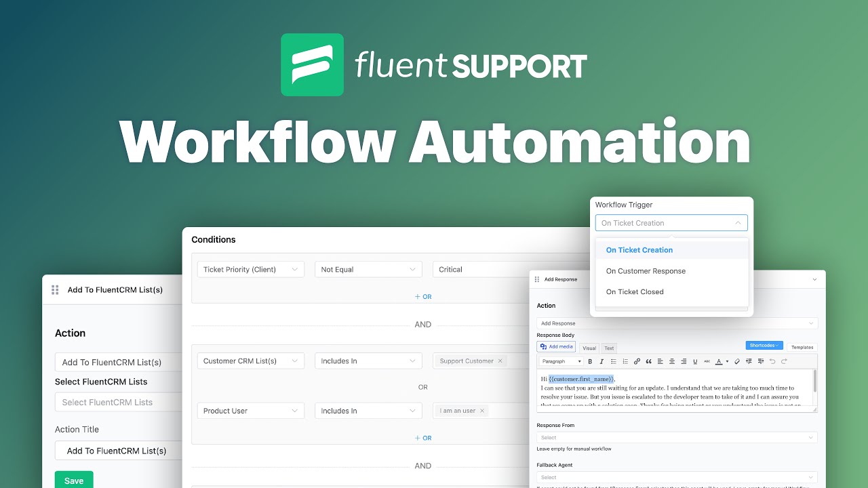Click the response editor scrollbar
The height and width of the screenshot is (488, 868).
pyautogui.click(x=815, y=381)
